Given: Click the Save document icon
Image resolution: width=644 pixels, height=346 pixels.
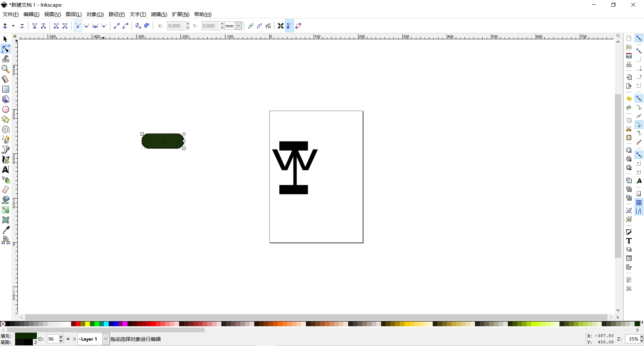Looking at the screenshot, I should [x=629, y=56].
